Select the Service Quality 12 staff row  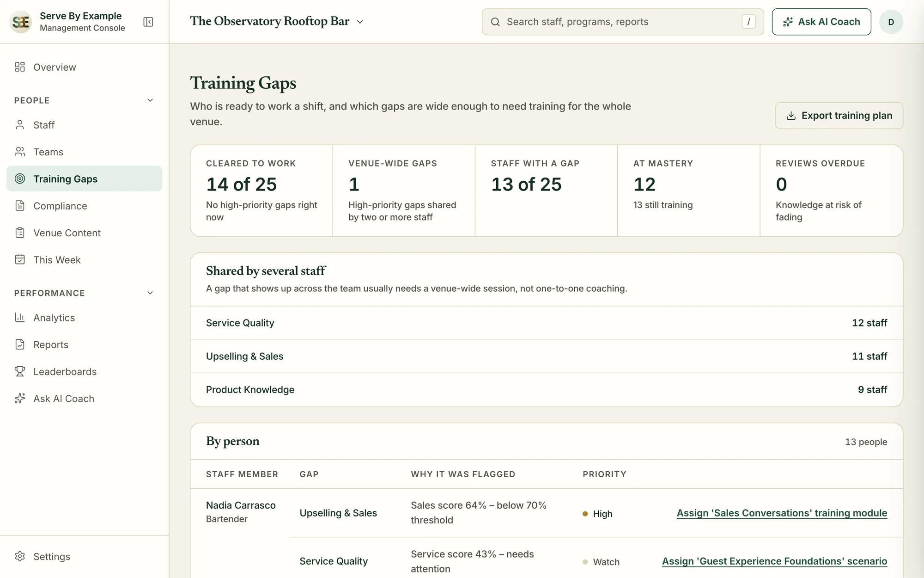click(x=547, y=323)
